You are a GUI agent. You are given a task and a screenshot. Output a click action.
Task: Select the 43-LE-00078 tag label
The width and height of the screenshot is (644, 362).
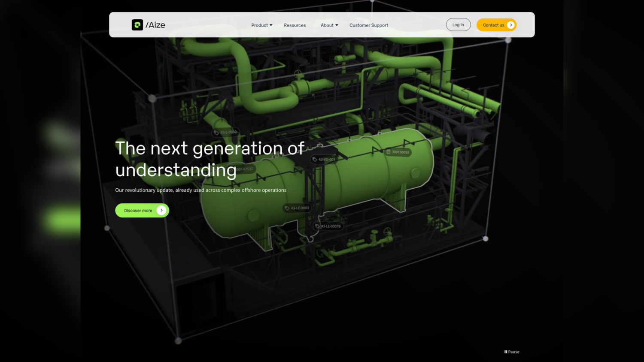328,226
